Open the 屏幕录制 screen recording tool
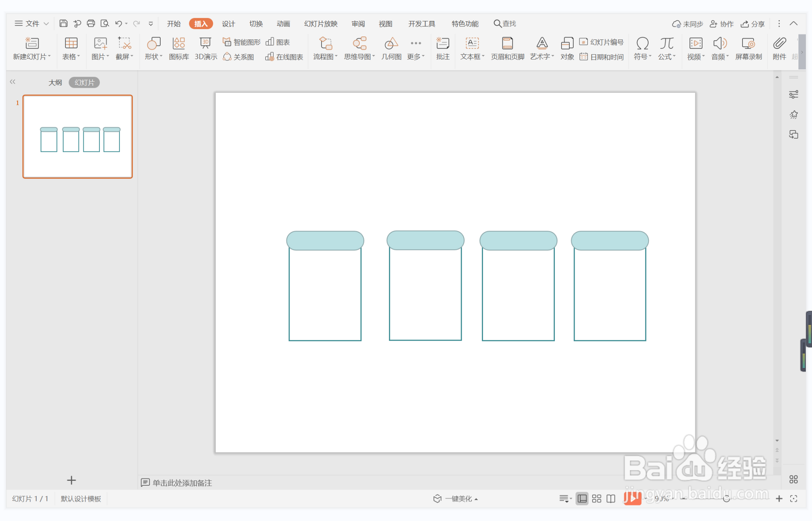Screen dimensions: 812x521 748,48
